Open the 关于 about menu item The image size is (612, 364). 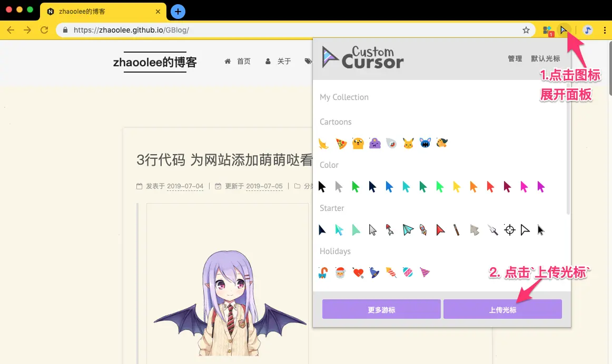[278, 61]
